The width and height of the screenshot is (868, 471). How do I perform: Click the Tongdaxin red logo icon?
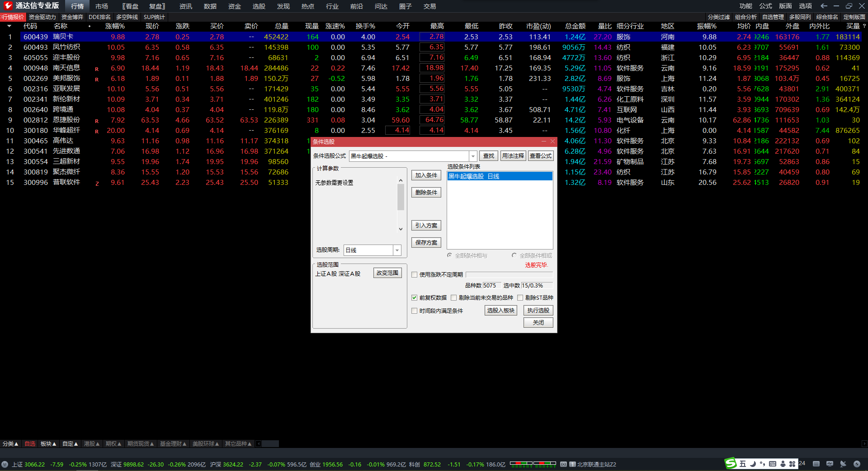8,5
